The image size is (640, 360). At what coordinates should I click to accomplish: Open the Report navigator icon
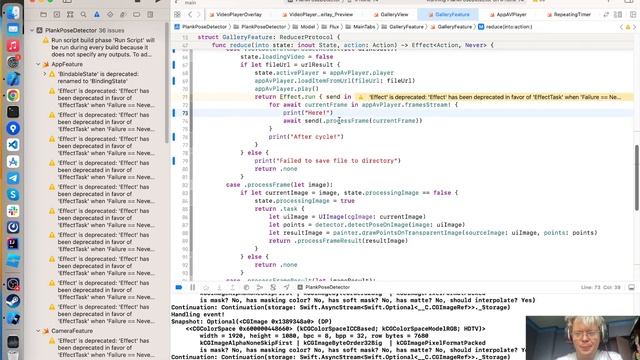[x=150, y=14]
